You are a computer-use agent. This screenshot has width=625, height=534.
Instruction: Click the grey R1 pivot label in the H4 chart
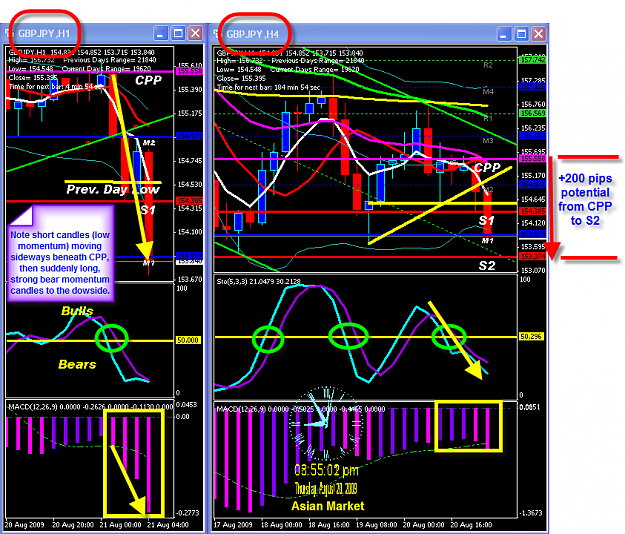[x=488, y=119]
